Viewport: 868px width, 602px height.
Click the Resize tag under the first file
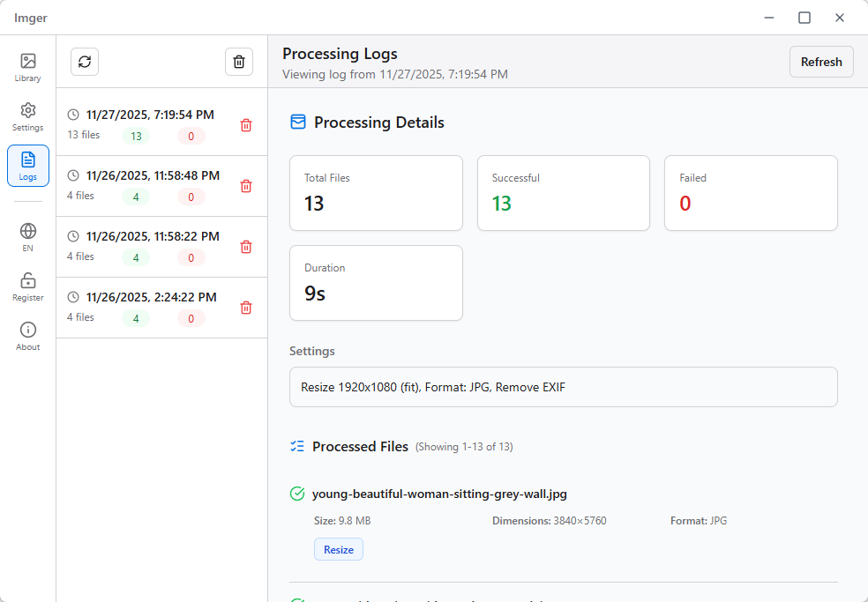pos(339,550)
